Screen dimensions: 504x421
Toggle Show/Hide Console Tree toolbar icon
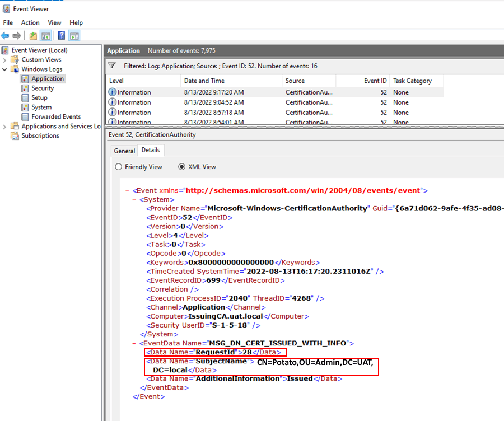(46, 36)
